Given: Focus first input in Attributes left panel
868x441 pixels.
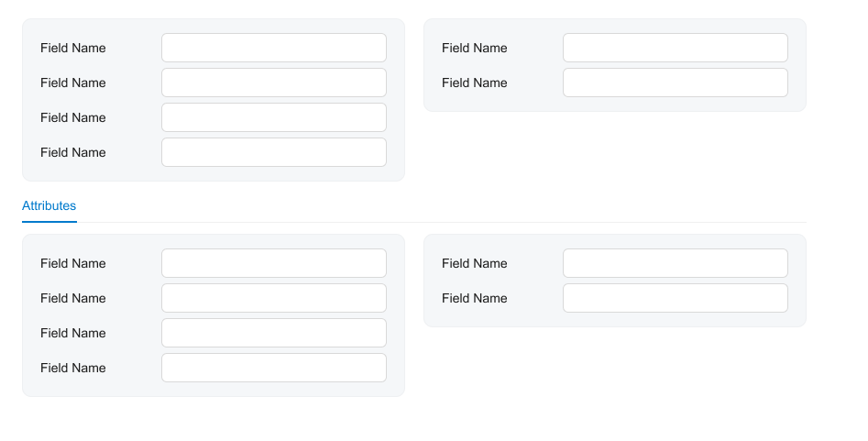Looking at the screenshot, I should [x=273, y=263].
